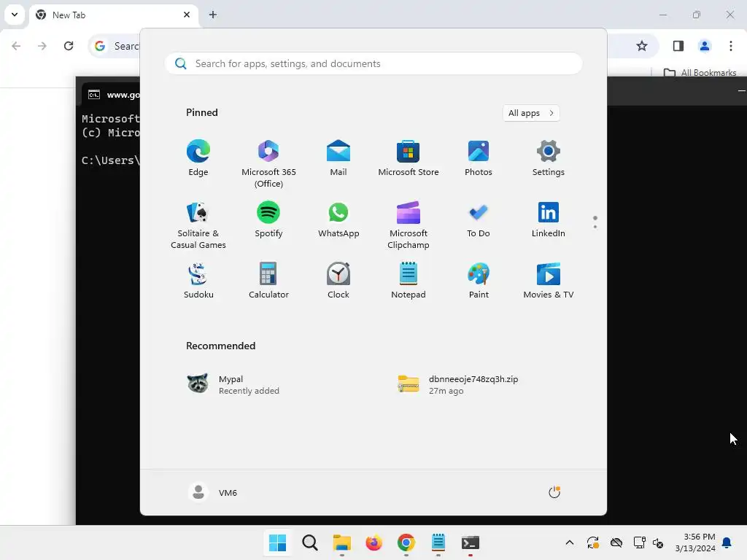Open taskbar Search
Viewport: 747px width, 560px height.
[309, 542]
